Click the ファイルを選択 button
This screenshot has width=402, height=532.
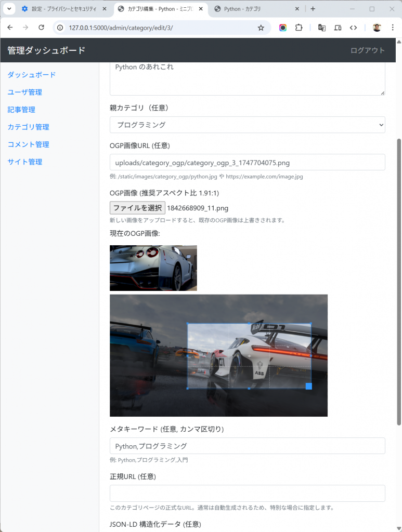tap(137, 208)
